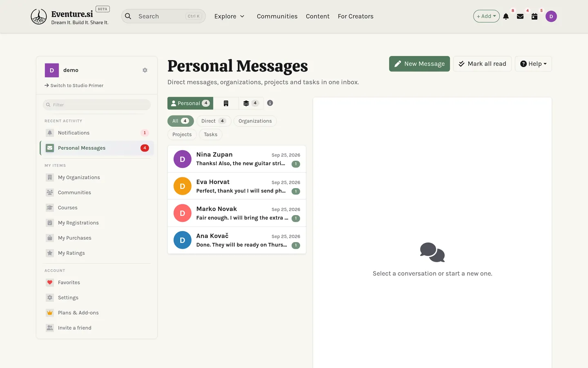Open Invite a friend item
The image size is (588, 368).
click(97, 328)
